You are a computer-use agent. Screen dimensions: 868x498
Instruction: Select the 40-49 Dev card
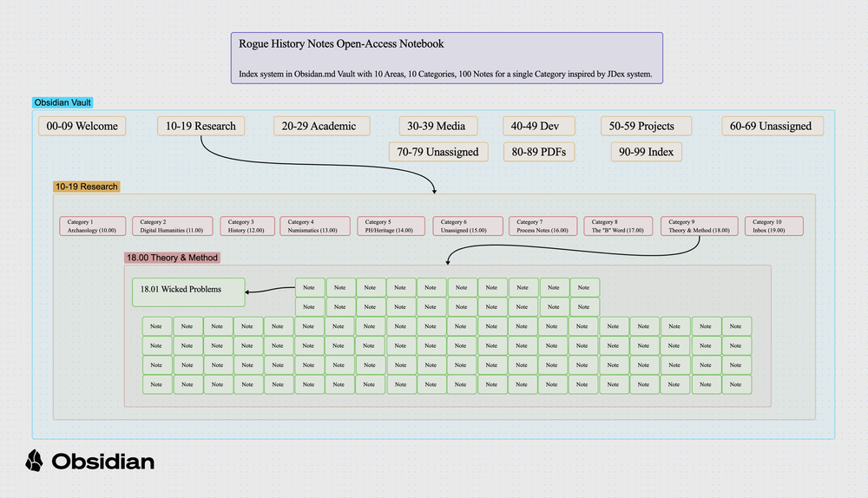click(539, 126)
